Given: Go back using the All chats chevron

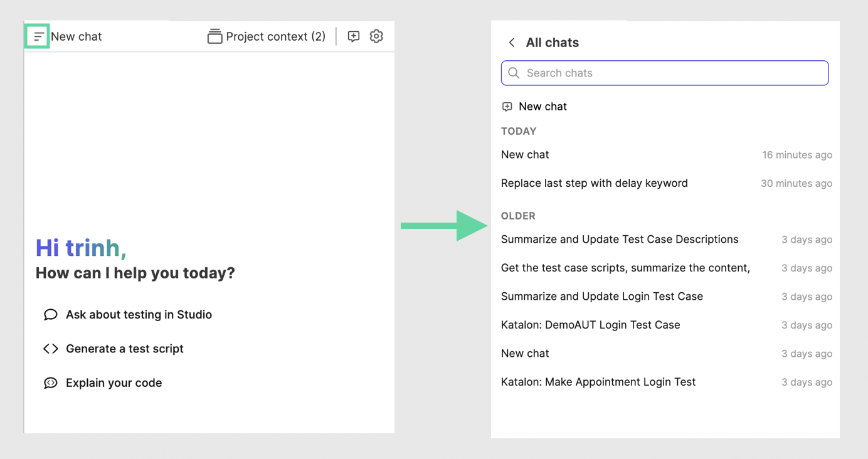Looking at the screenshot, I should pos(512,43).
